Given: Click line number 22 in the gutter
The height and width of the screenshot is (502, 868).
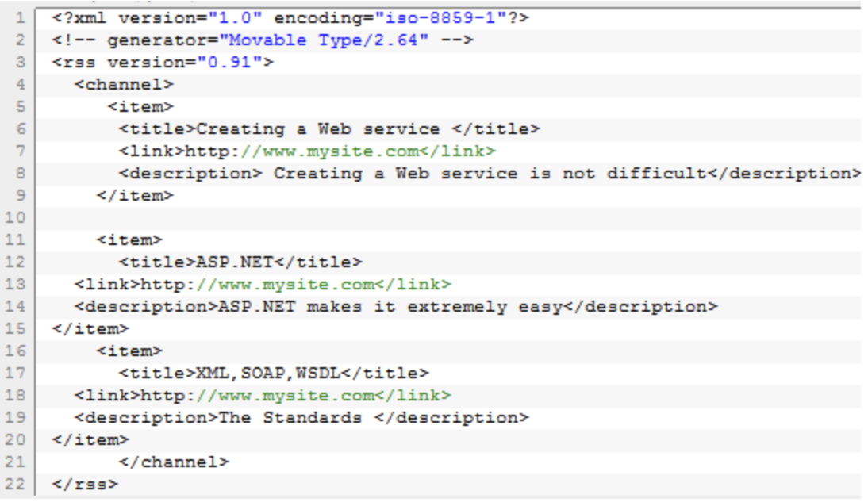Looking at the screenshot, I should click(x=17, y=484).
